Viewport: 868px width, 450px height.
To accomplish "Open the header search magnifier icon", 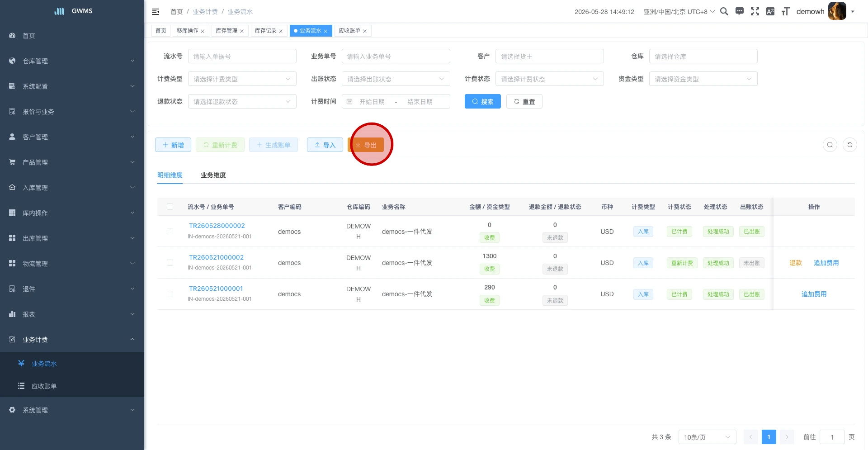I will [x=724, y=11].
